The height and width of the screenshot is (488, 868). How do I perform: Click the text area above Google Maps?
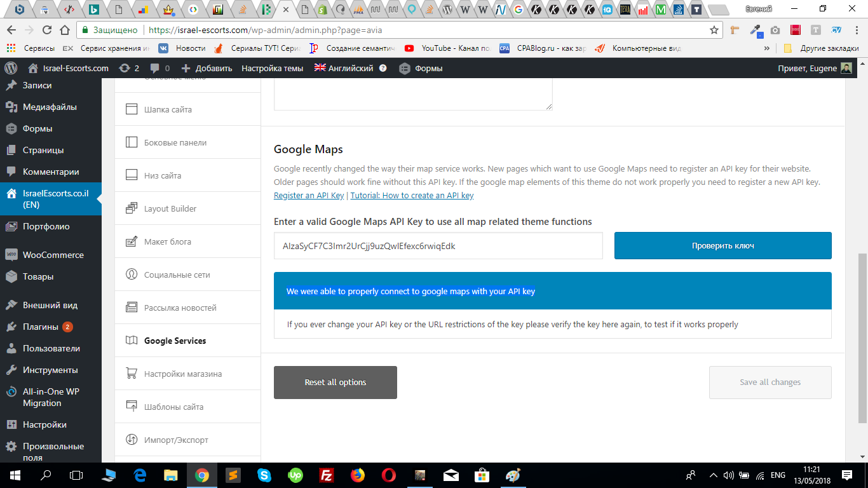(413, 93)
